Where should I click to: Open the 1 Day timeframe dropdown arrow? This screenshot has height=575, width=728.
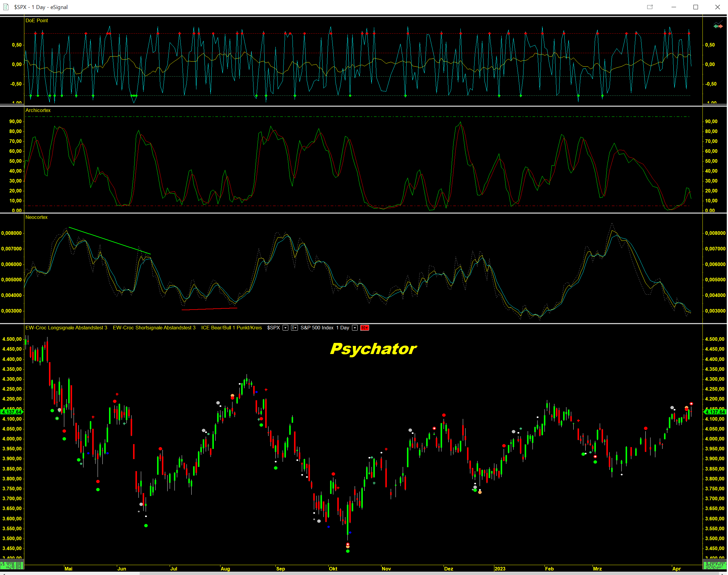[x=355, y=328]
